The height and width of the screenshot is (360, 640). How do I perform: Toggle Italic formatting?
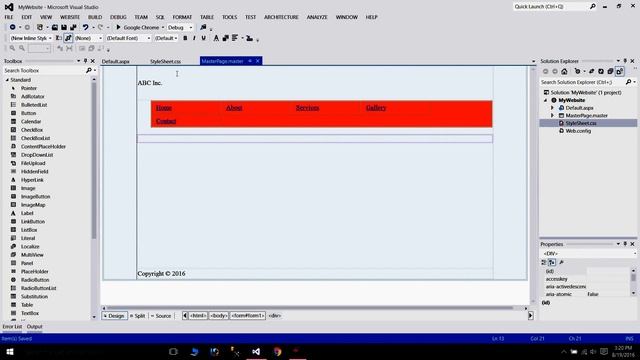click(194, 38)
